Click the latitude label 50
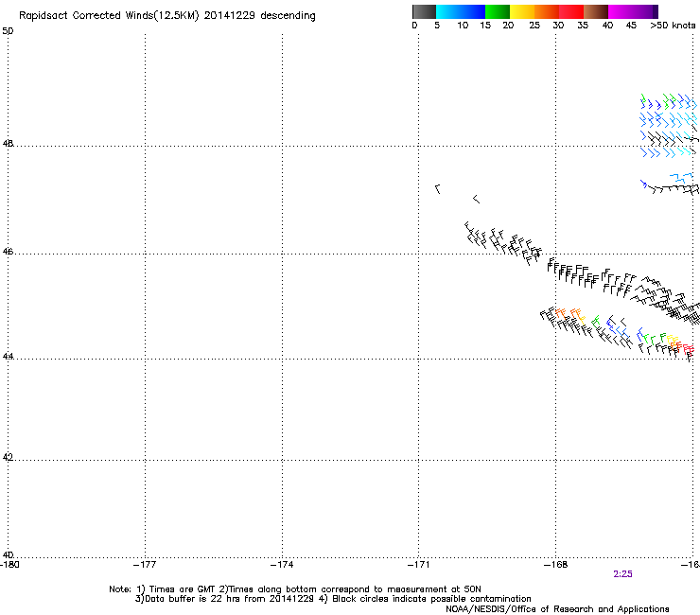 click(8, 31)
